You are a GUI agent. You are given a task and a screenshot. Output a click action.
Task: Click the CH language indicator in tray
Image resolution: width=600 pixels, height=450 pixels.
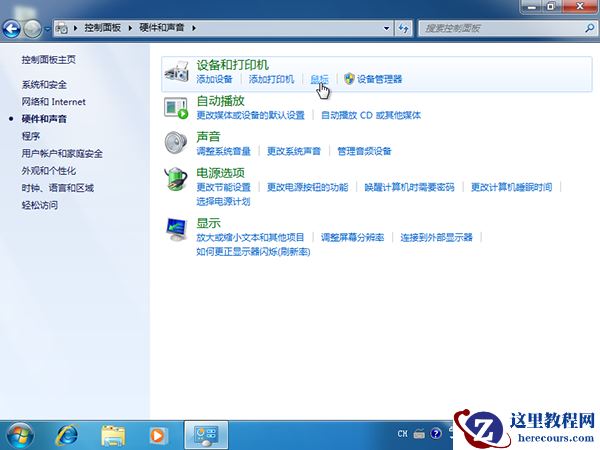(403, 434)
